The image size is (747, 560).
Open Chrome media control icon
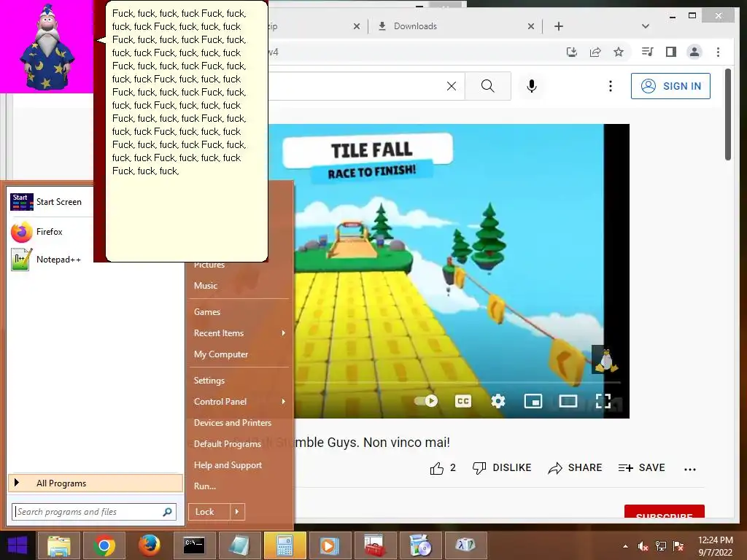coord(647,52)
